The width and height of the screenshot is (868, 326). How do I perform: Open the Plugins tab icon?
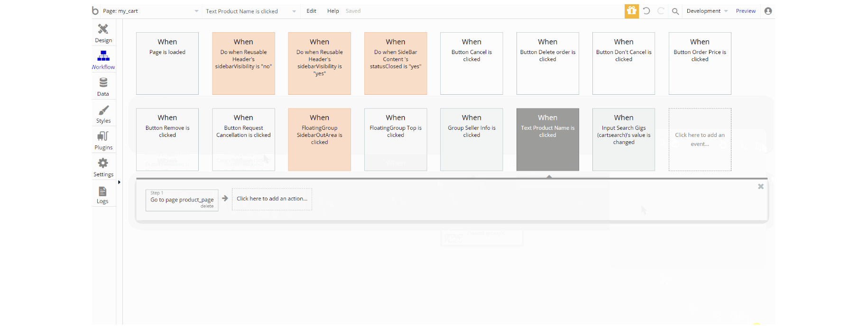coord(103,136)
